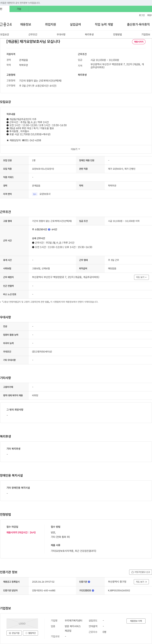Click 업종 value 방문 복지서비스 제공업

click(73, 628)
